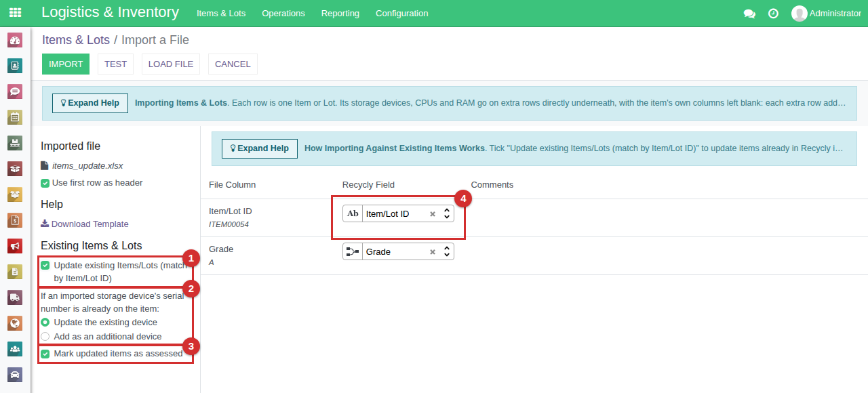Viewport: 868px width, 393px height.
Task: Select Add as an additional device
Action: pos(45,337)
